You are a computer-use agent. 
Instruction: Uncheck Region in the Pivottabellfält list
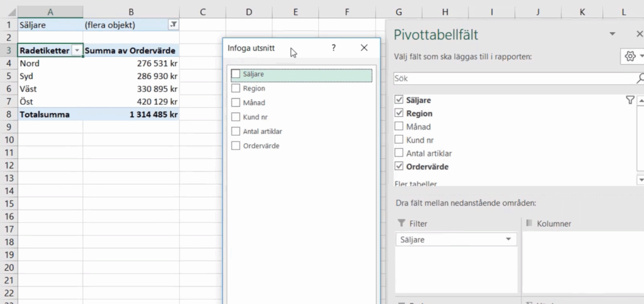pyautogui.click(x=399, y=114)
